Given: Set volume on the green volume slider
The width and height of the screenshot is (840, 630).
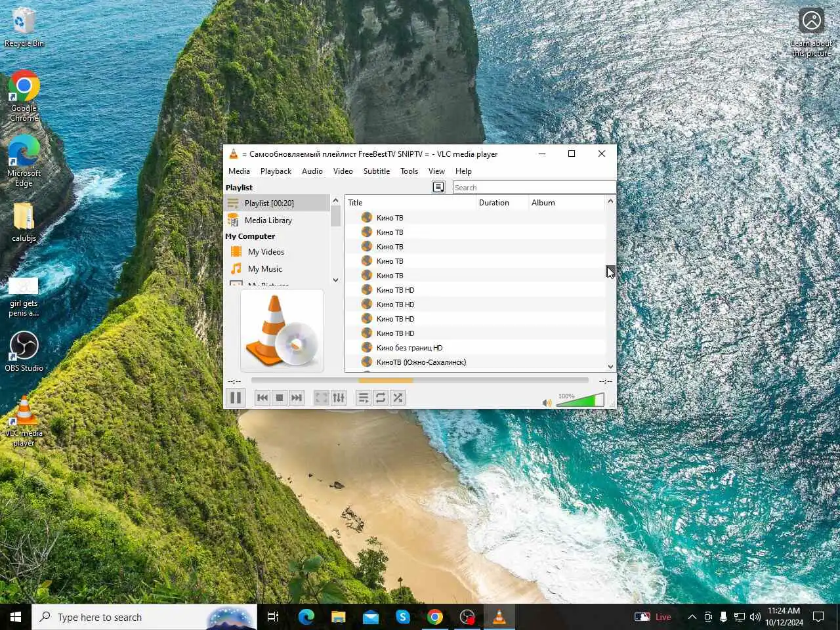Looking at the screenshot, I should pos(580,400).
